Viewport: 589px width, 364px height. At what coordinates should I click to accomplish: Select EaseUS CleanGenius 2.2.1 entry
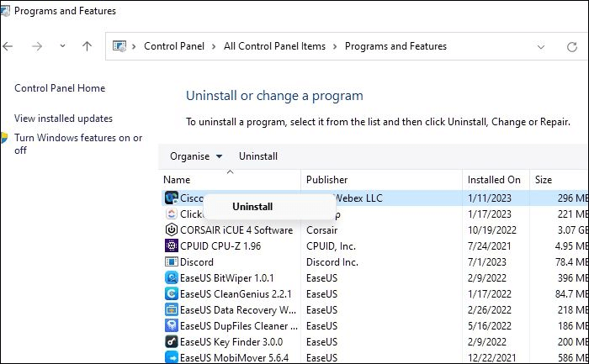236,294
